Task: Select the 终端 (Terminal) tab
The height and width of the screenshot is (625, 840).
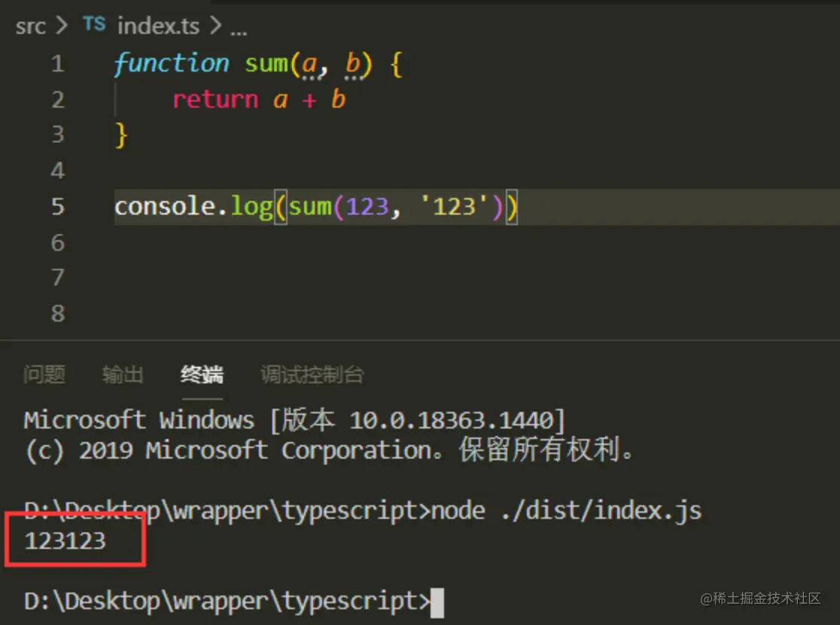Action: [202, 374]
